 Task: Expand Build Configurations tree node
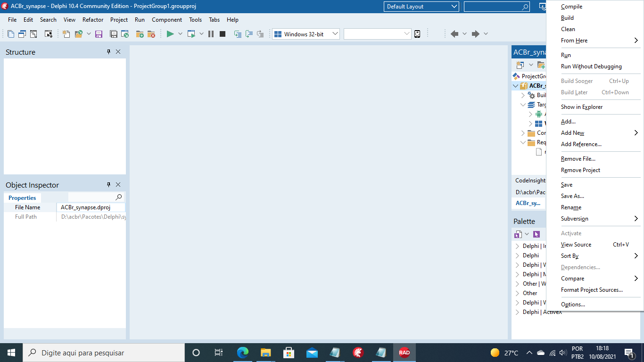pos(523,95)
